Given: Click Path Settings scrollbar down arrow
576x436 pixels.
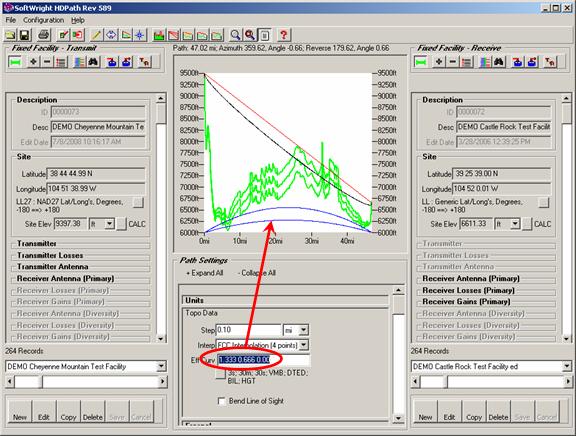Looking at the screenshot, I should 398,418.
